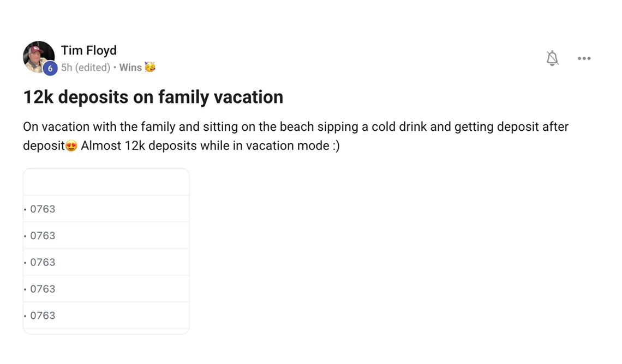Image resolution: width=622 pixels, height=364 pixels.
Task: Select the last 0763 row in the attachment
Action: 43,316
